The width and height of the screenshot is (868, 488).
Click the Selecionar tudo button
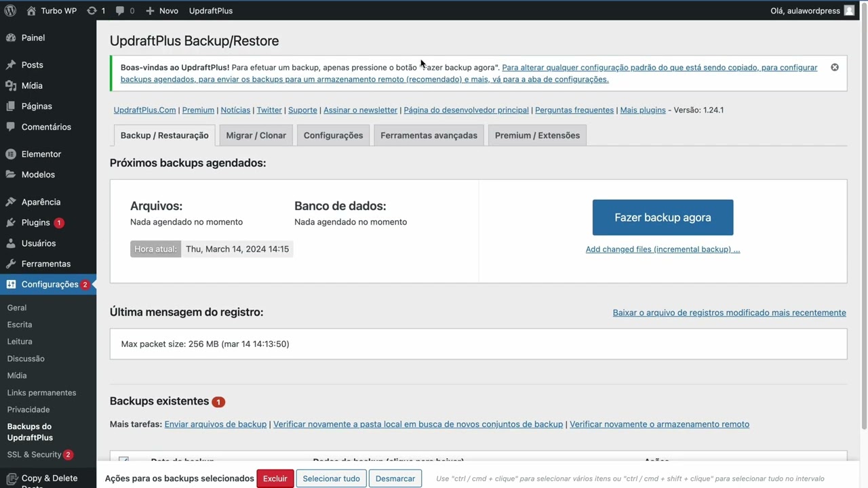pos(331,479)
